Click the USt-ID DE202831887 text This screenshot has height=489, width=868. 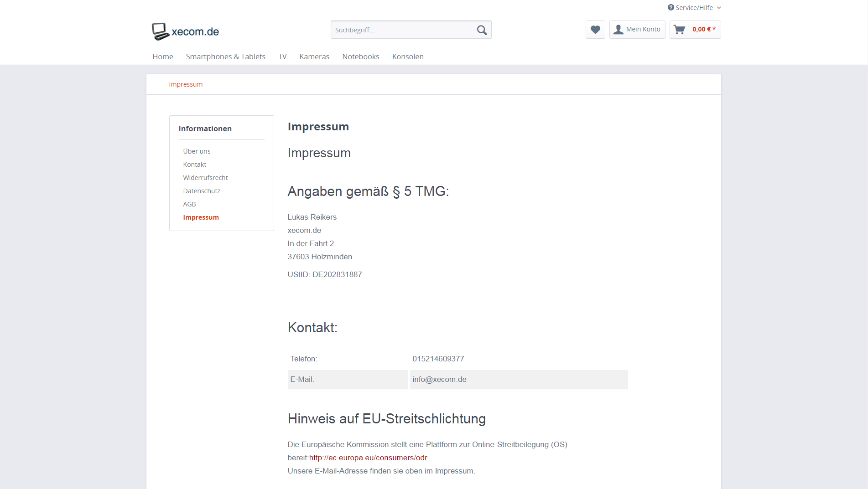click(x=325, y=274)
